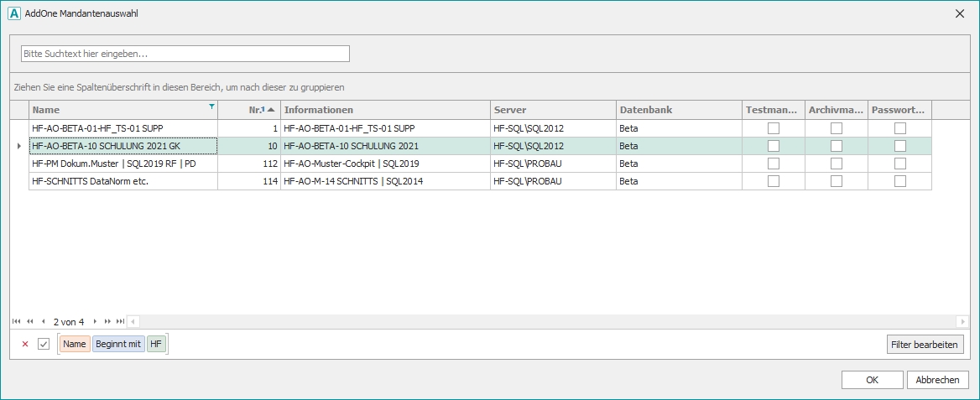Disable the active filter checkbox

coord(44,344)
